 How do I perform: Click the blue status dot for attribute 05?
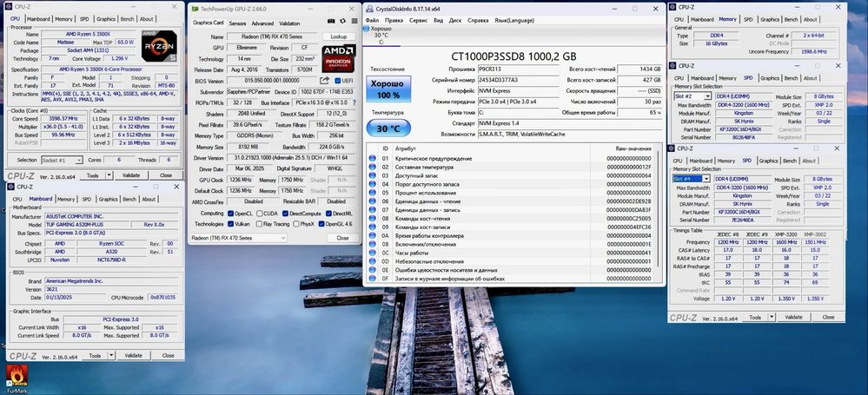(x=373, y=193)
